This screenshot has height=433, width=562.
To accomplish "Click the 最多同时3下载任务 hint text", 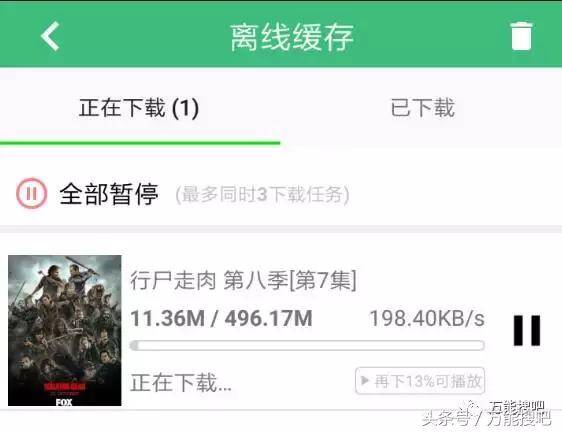I will pos(262,195).
